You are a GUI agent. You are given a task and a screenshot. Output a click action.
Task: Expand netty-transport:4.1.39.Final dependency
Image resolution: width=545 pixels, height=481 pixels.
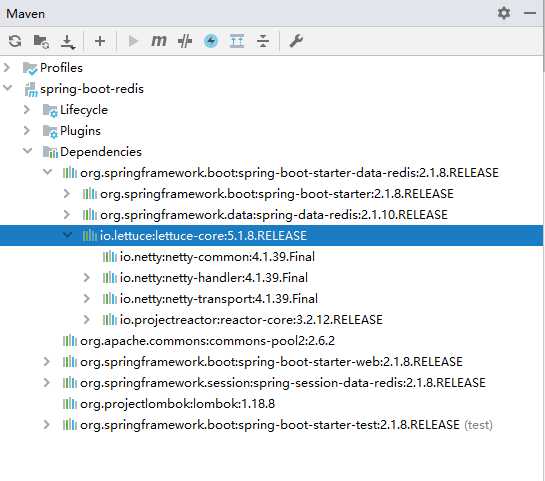87,299
